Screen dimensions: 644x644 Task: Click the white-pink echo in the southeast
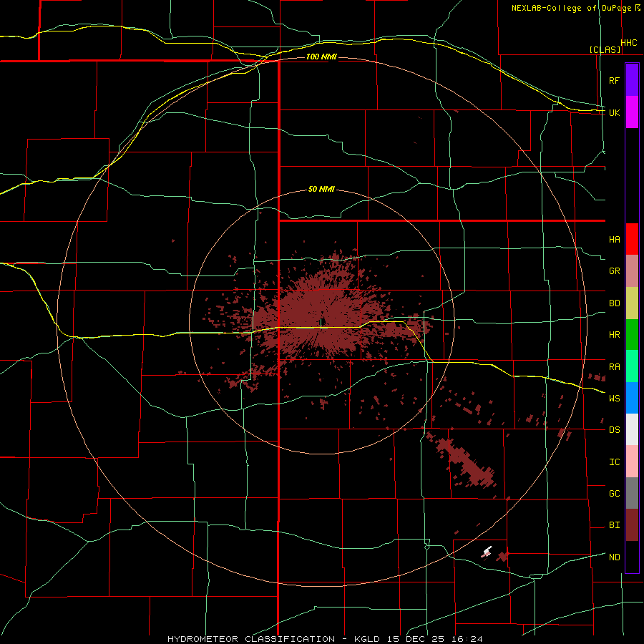(x=487, y=552)
